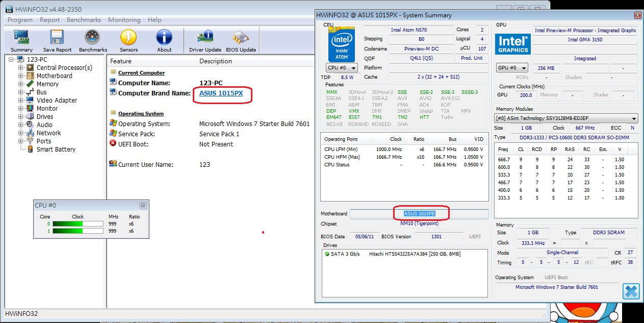Screen dimensions: 644x323
Task: Click the Save Report floppy icon
Action: pos(57,38)
